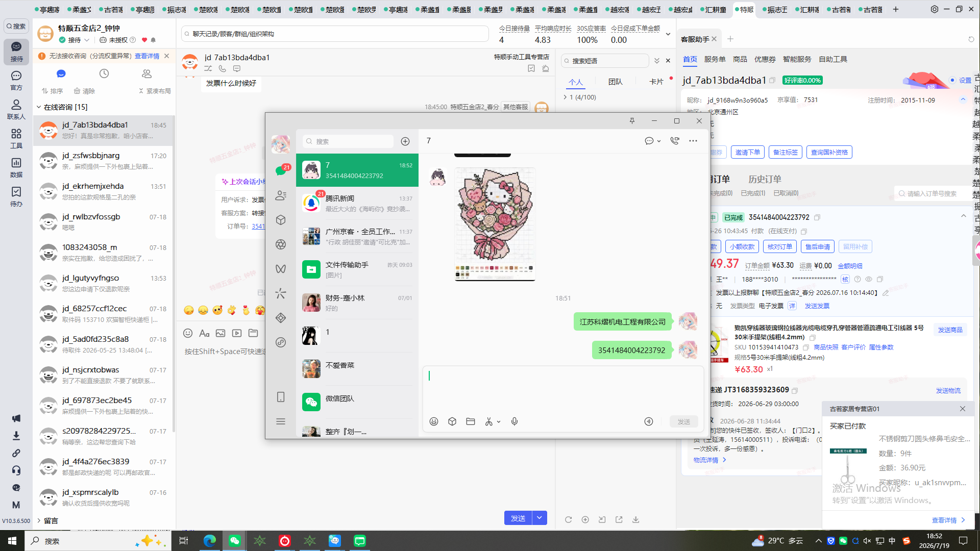Open the Hello Kitty bouquet image in WeChat
The width and height of the screenshot is (980, 551).
pyautogui.click(x=495, y=224)
